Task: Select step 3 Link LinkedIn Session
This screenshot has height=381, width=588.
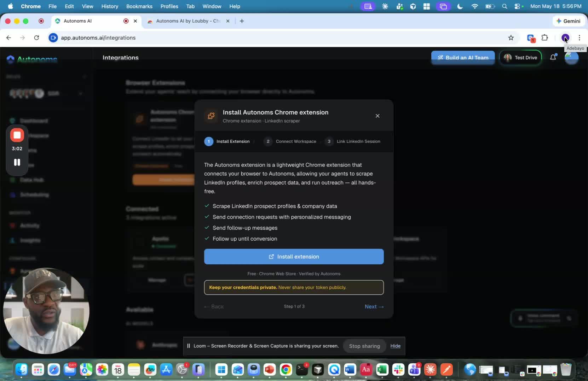Action: pyautogui.click(x=352, y=141)
